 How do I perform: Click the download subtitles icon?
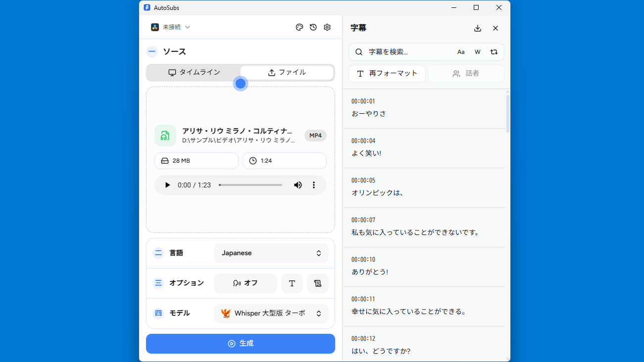478,28
